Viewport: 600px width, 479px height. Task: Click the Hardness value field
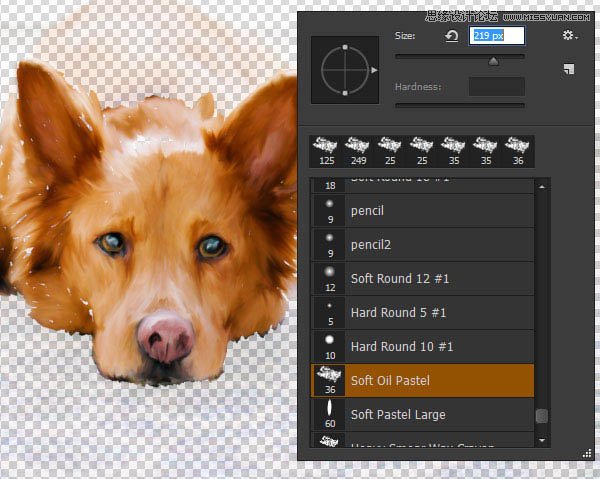[497, 86]
